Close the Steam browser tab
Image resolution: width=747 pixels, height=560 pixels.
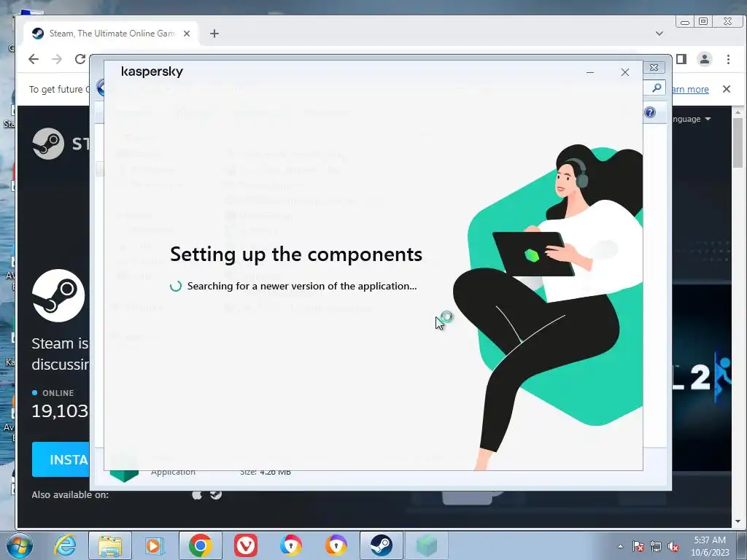click(x=187, y=34)
